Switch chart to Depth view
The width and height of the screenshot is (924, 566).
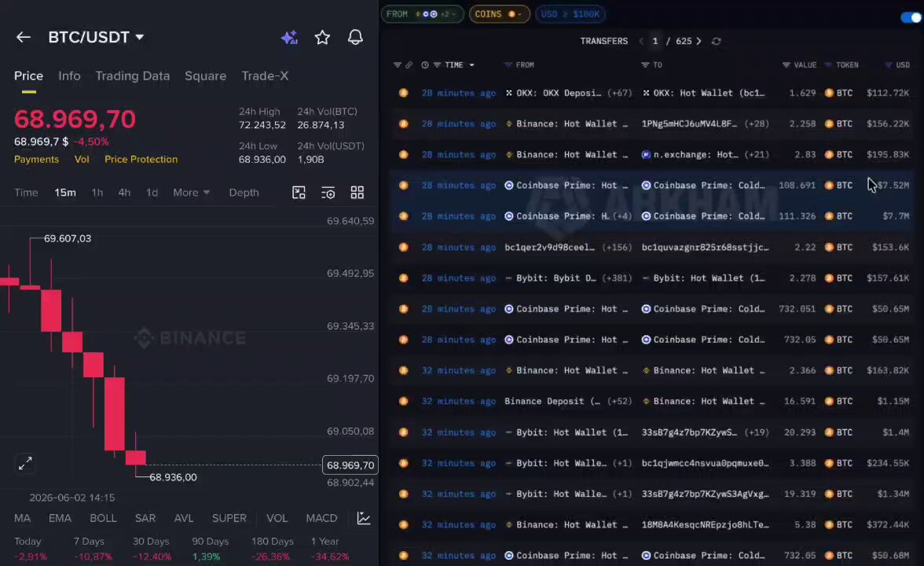(x=244, y=193)
